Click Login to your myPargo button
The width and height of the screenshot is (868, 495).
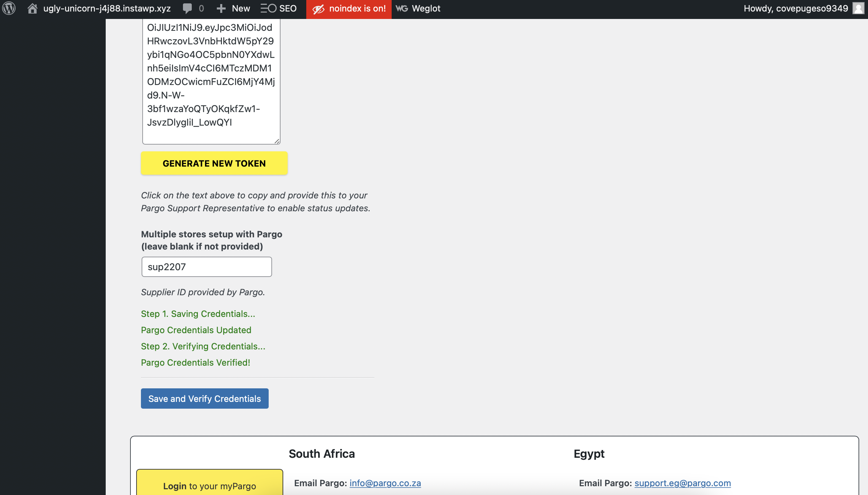(209, 482)
